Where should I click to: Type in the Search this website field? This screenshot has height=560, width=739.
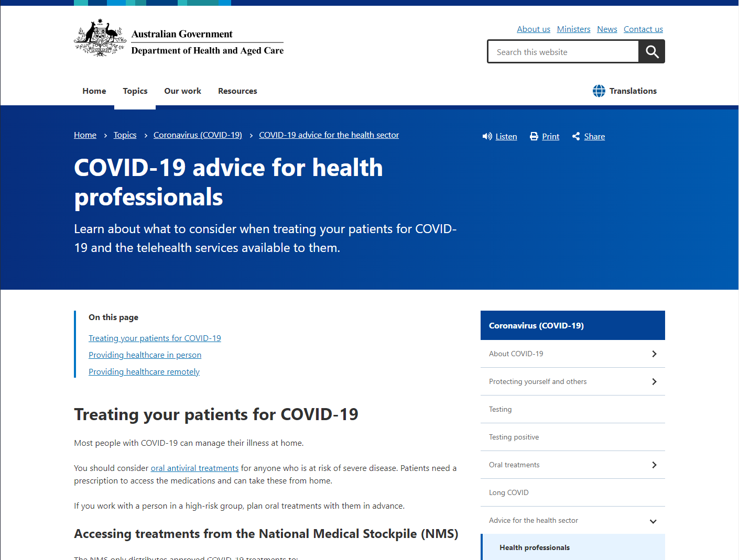coord(563,52)
